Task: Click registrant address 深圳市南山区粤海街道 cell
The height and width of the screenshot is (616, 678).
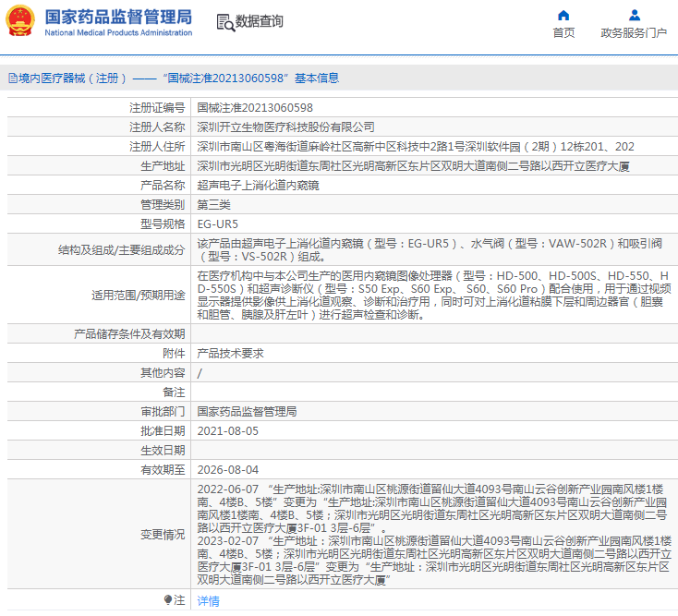Action: pos(416,147)
